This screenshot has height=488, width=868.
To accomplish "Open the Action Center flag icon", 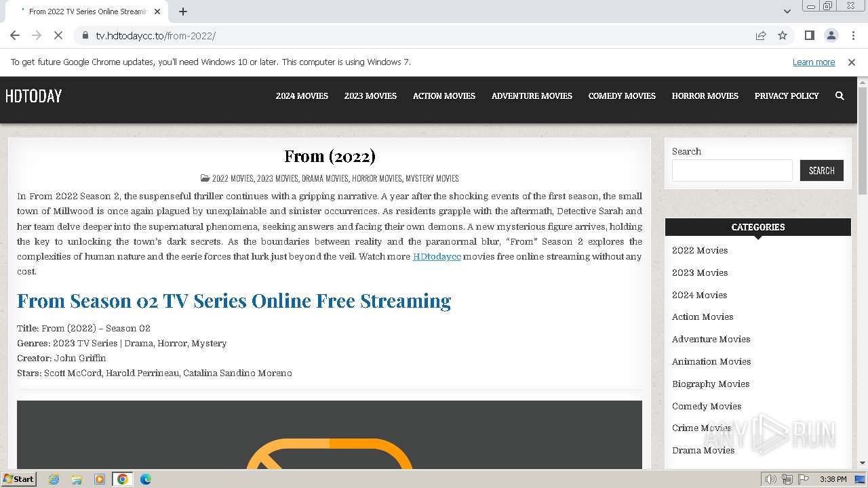I will point(804,479).
